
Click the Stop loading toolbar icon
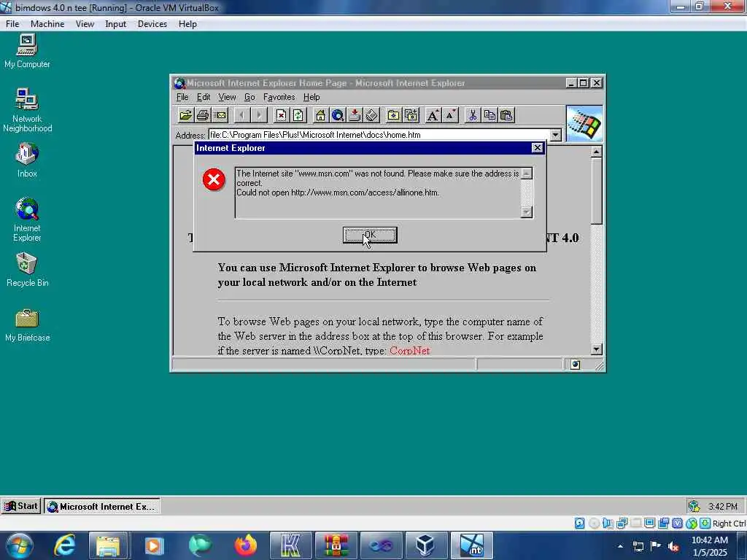(281, 115)
